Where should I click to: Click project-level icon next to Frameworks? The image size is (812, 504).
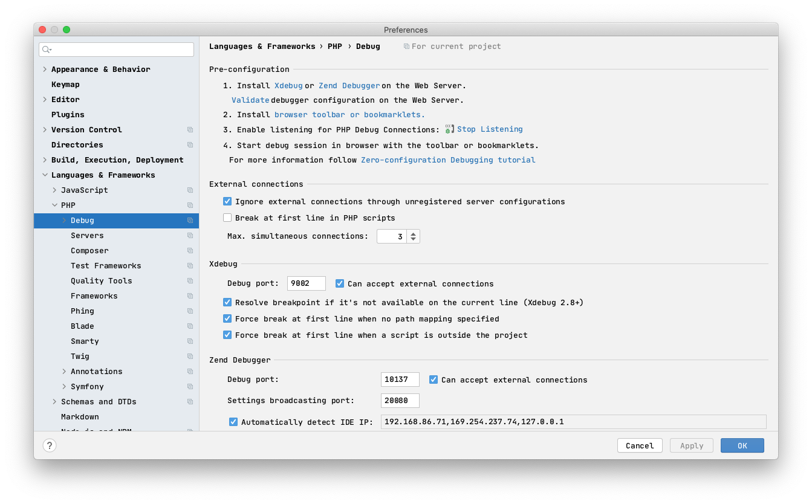click(190, 296)
